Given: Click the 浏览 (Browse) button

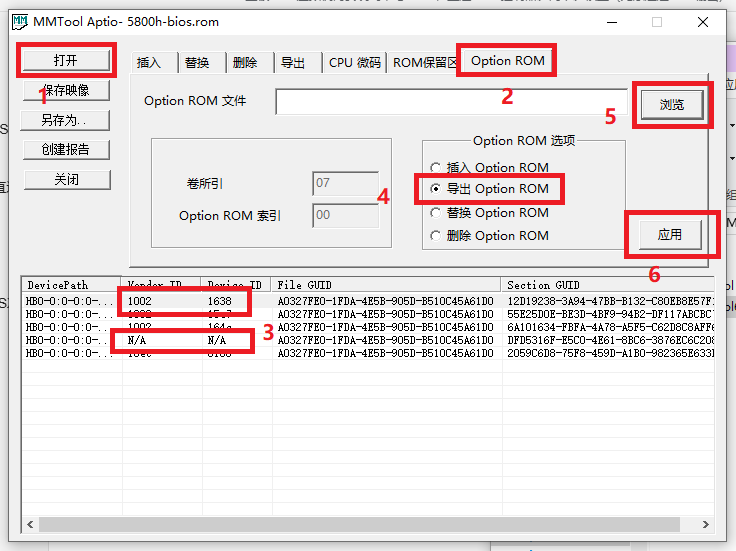Looking at the screenshot, I should click(x=672, y=104).
